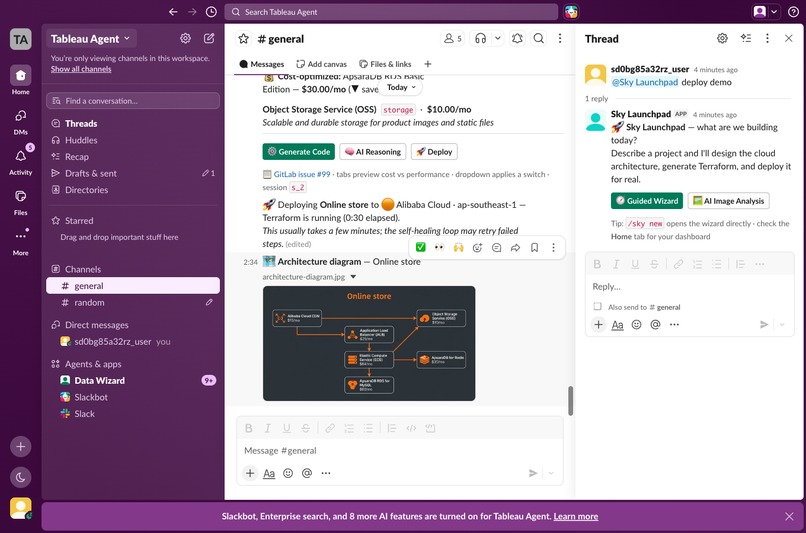Open Files in the left rail
806x533 pixels.
(21, 201)
